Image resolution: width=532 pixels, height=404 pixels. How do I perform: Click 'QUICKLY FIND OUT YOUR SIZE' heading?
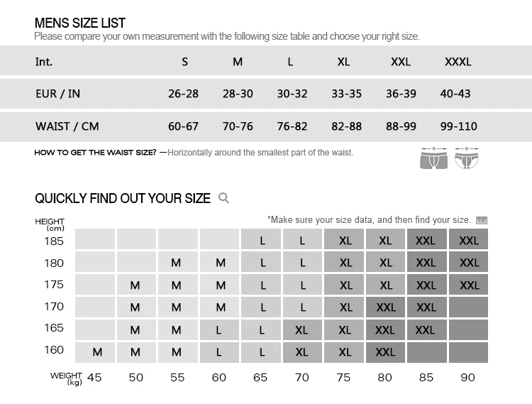click(x=123, y=198)
